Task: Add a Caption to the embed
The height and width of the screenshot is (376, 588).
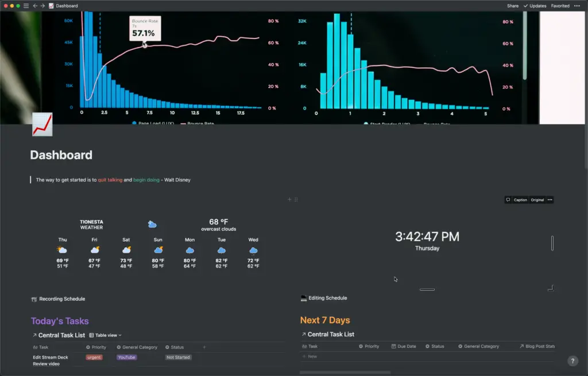Action: tap(520, 200)
